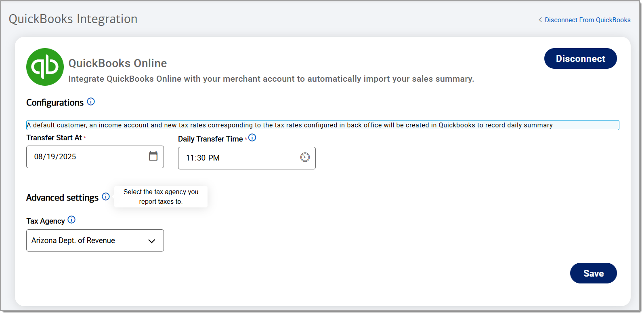The width and height of the screenshot is (644, 315).
Task: Click the back chevron beside Disconnect From QuickBooks
Action: click(540, 20)
